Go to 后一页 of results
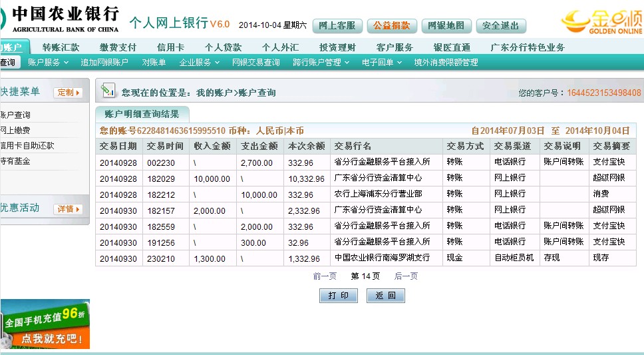This screenshot has height=355, width=644. [x=406, y=276]
